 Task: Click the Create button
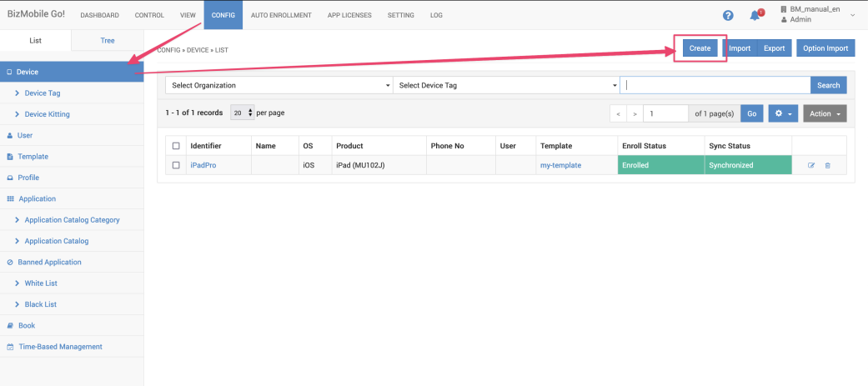click(700, 48)
